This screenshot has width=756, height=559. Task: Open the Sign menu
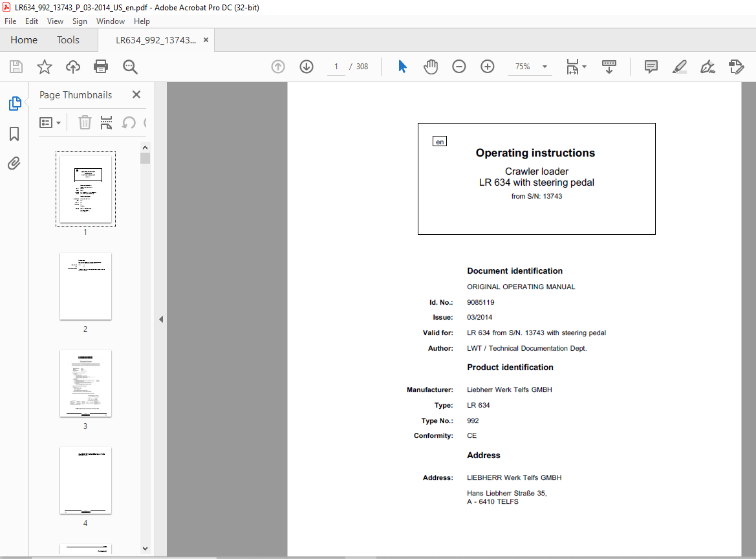pos(80,21)
